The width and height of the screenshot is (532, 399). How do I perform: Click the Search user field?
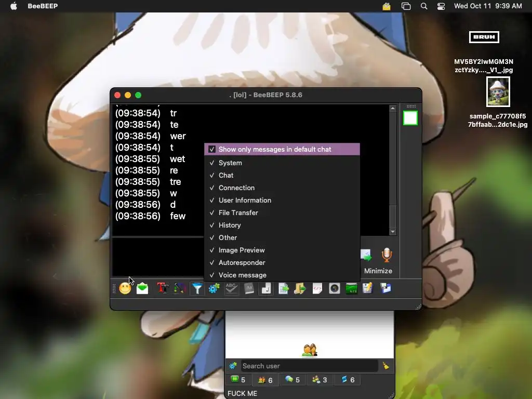(309, 366)
